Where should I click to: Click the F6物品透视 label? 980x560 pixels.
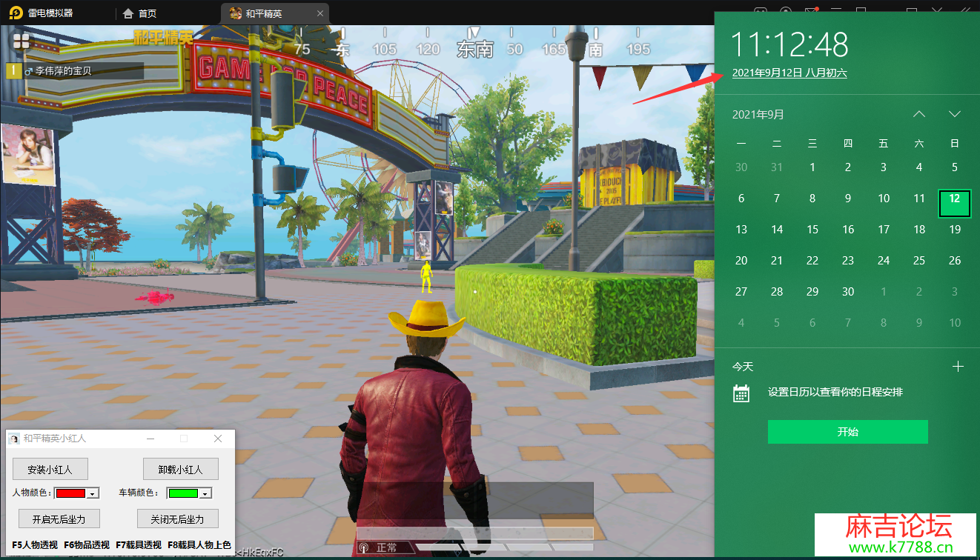pyautogui.click(x=87, y=544)
